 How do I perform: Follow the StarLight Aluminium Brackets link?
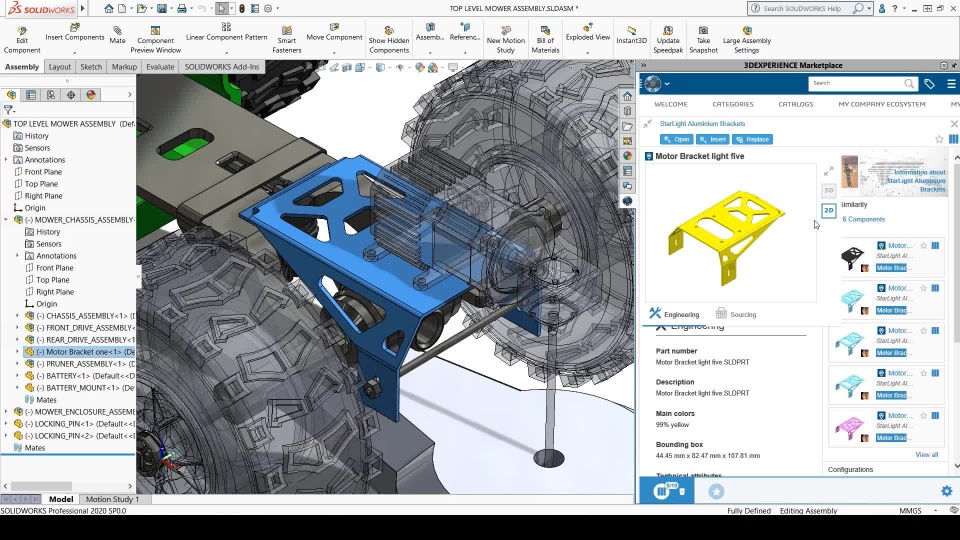702,124
